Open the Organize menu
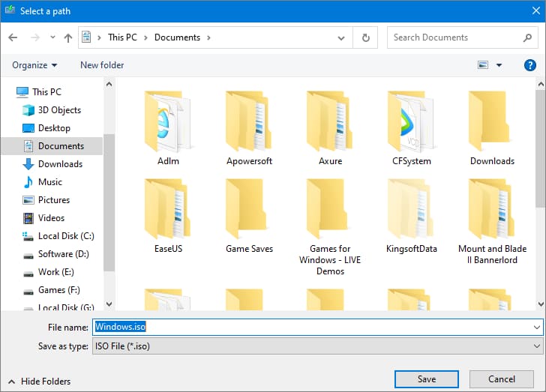Image resolution: width=546 pixels, height=392 pixels. (x=34, y=65)
